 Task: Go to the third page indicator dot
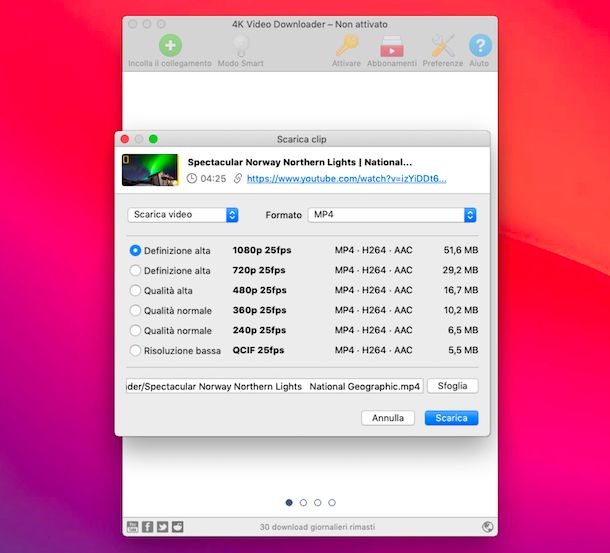point(317,502)
